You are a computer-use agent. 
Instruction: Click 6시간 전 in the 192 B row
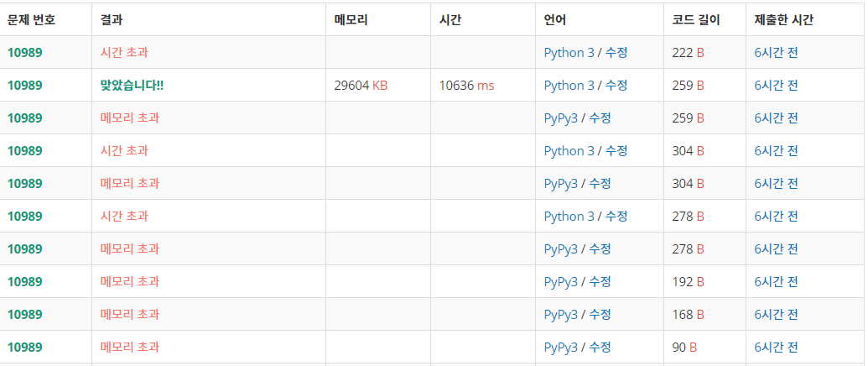[776, 282]
